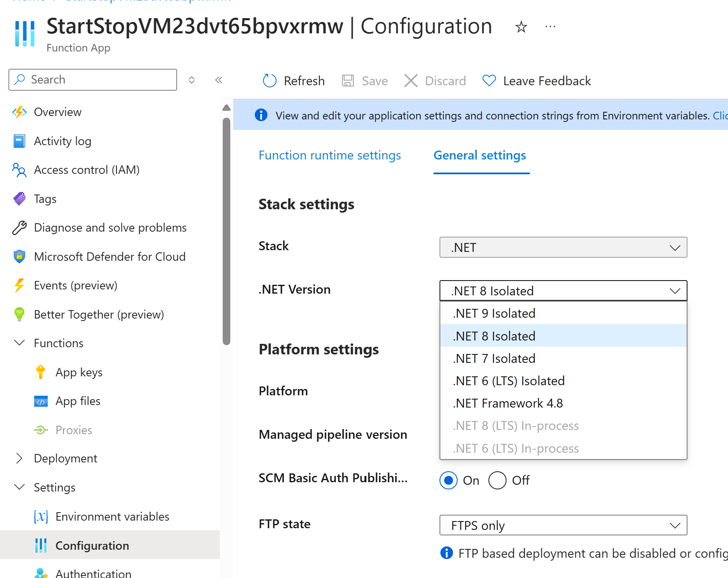Open the Stack dropdown

coord(563,248)
